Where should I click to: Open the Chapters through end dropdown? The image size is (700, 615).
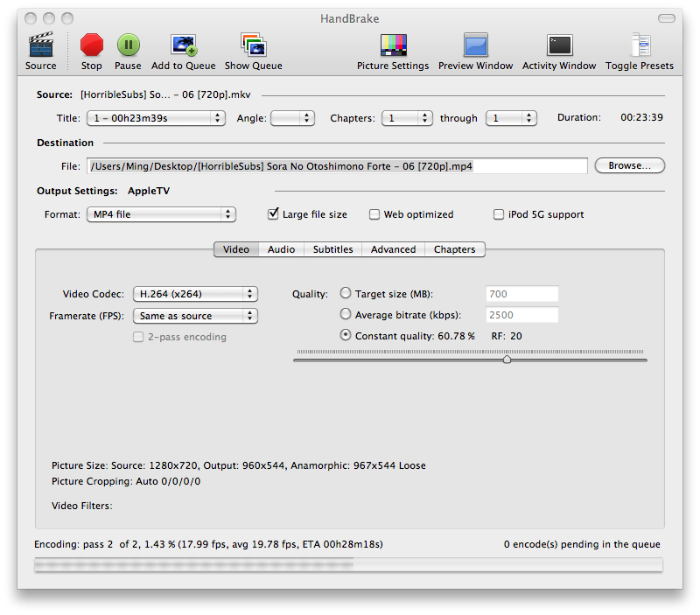pos(511,118)
